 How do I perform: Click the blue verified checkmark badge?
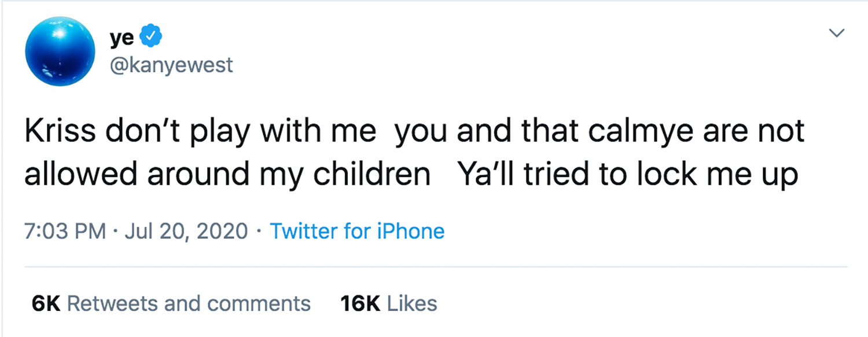click(x=152, y=38)
